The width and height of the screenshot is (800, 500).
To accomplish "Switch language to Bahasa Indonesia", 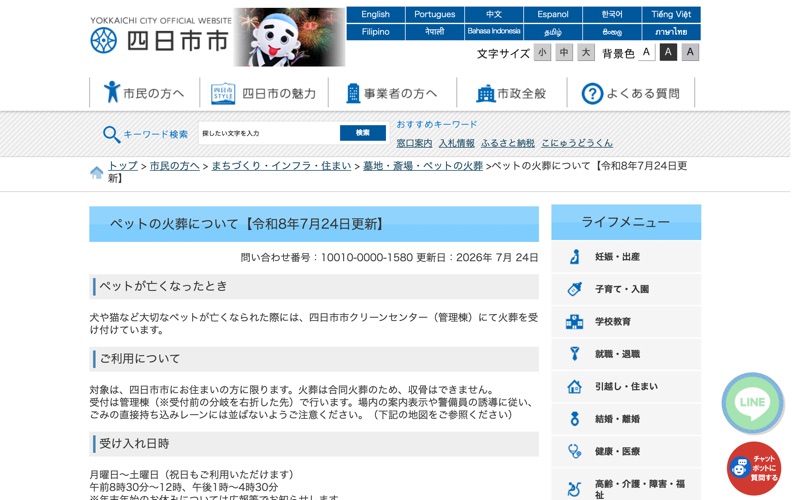I will coord(494,32).
